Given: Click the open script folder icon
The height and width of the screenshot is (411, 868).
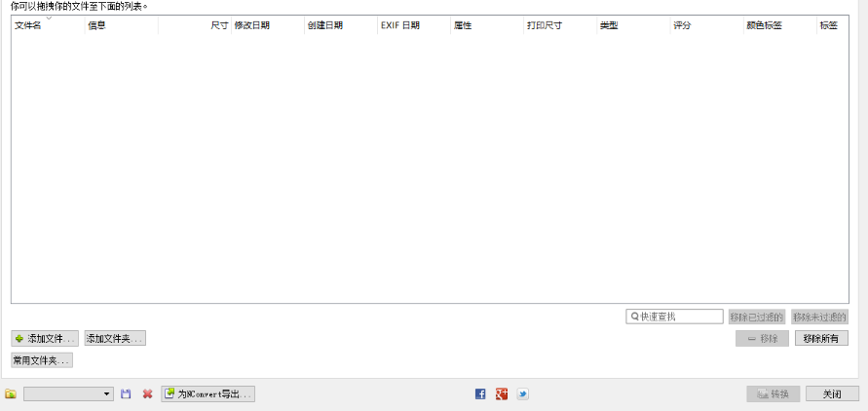Looking at the screenshot, I should pos(11,393).
